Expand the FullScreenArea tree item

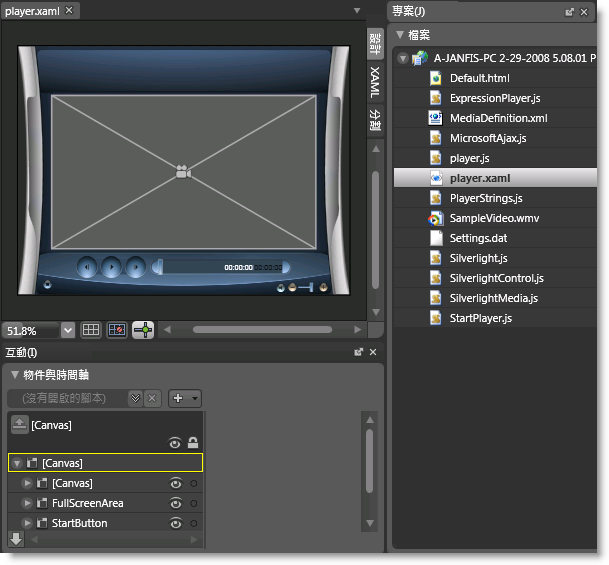click(27, 503)
